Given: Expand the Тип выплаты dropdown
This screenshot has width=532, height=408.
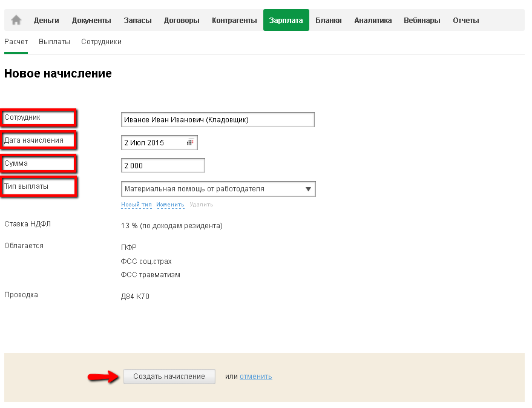Looking at the screenshot, I should (x=218, y=189).
